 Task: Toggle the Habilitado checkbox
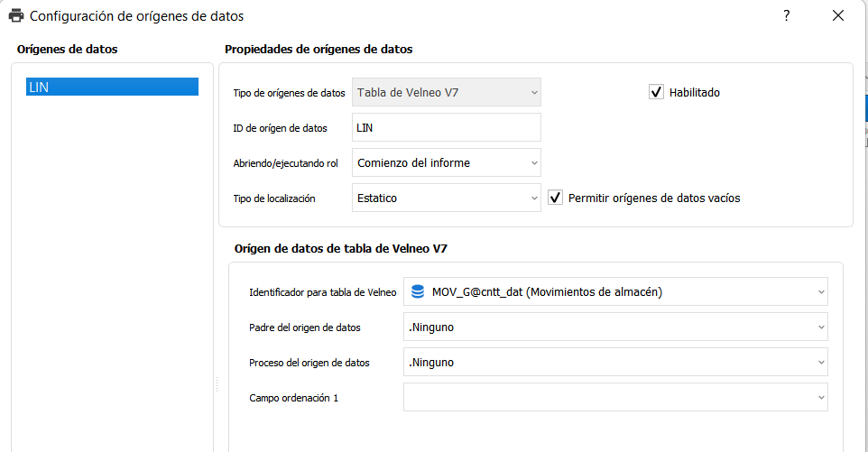point(657,92)
